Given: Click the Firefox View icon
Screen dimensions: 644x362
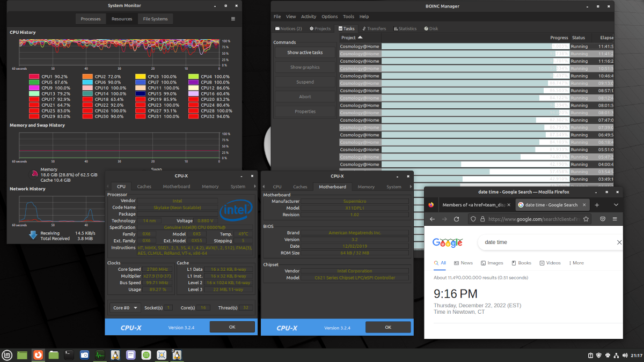Looking at the screenshot, I should [431, 205].
